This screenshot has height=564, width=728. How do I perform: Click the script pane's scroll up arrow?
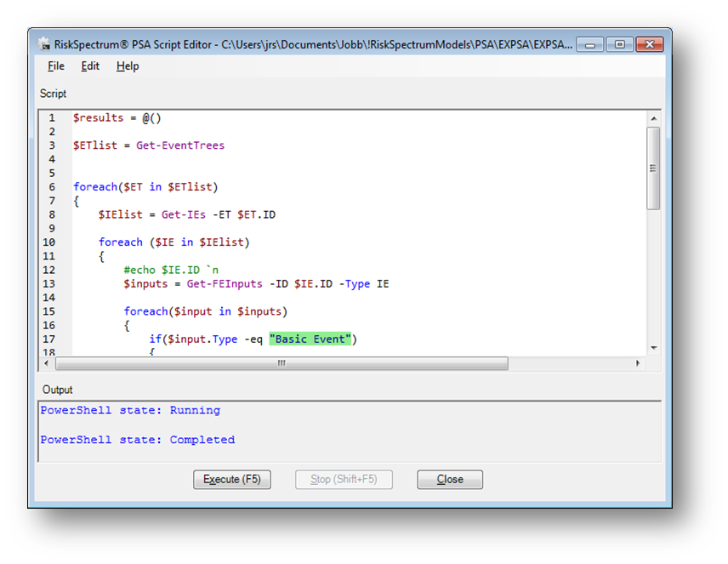(653, 119)
